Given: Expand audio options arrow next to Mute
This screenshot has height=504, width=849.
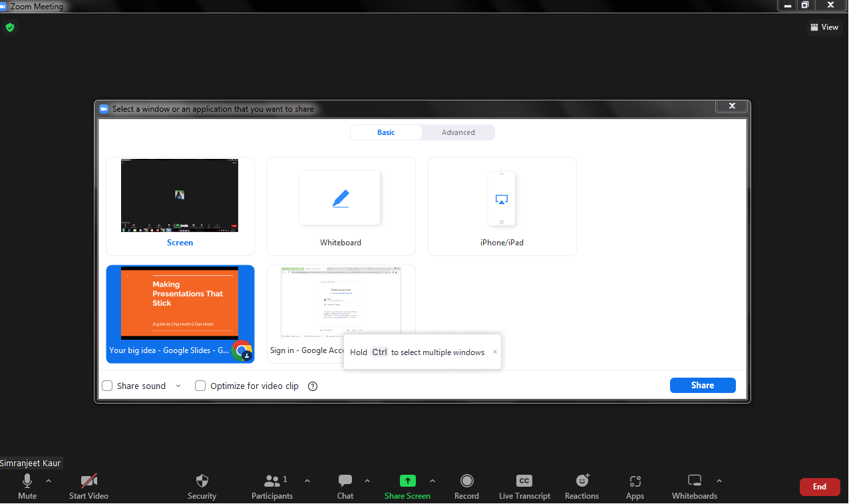Looking at the screenshot, I should coord(48,481).
